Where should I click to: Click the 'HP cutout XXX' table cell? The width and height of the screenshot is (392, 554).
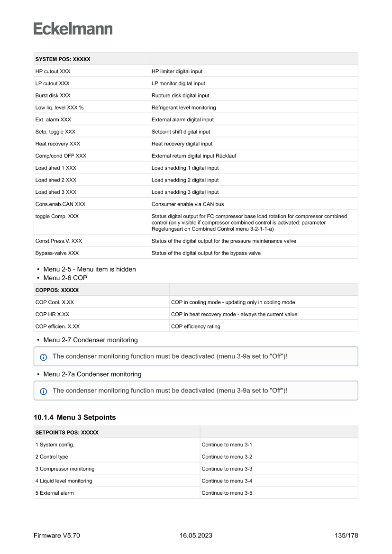click(53, 72)
